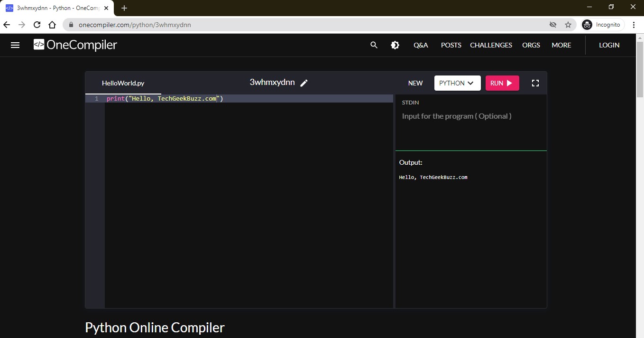644x338 pixels.
Task: Open fullscreen mode with the expand icon
Action: coord(535,83)
